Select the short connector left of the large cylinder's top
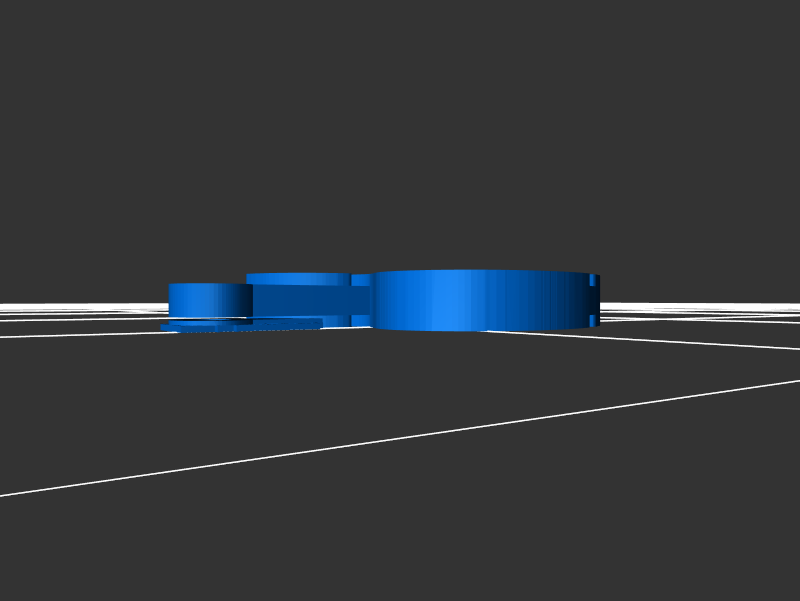This screenshot has width=800, height=601. (361, 280)
